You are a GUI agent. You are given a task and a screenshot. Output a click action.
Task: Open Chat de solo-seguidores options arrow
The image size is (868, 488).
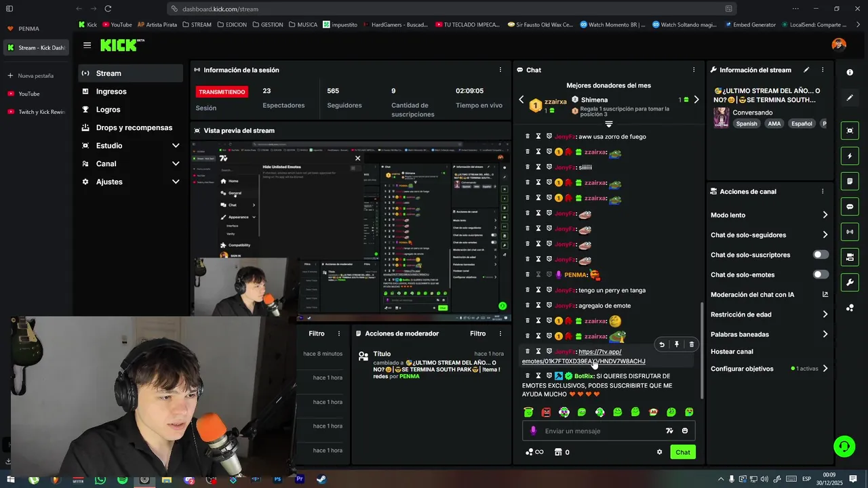click(x=825, y=235)
